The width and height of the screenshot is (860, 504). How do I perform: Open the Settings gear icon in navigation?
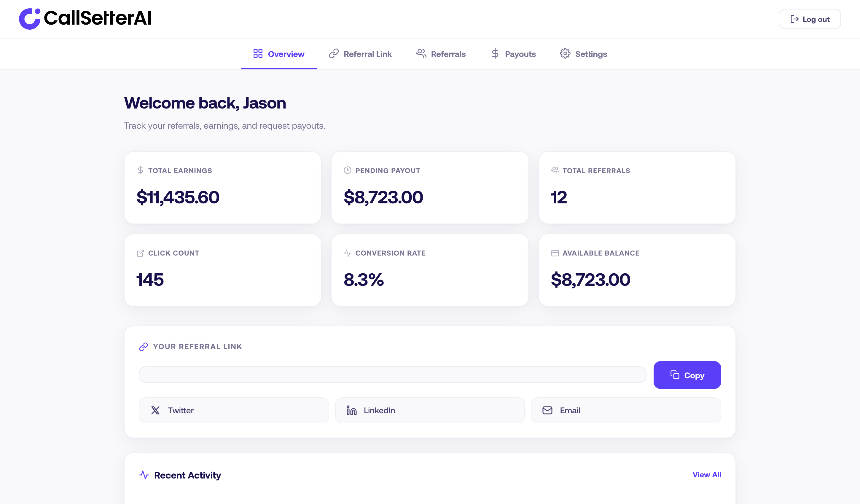coord(565,54)
